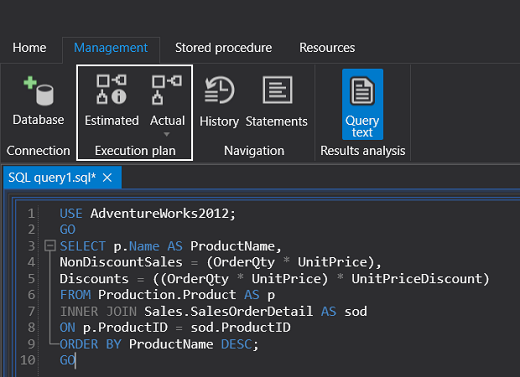The height and width of the screenshot is (377, 520).
Task: Switch to the Home tab
Action: (x=29, y=48)
